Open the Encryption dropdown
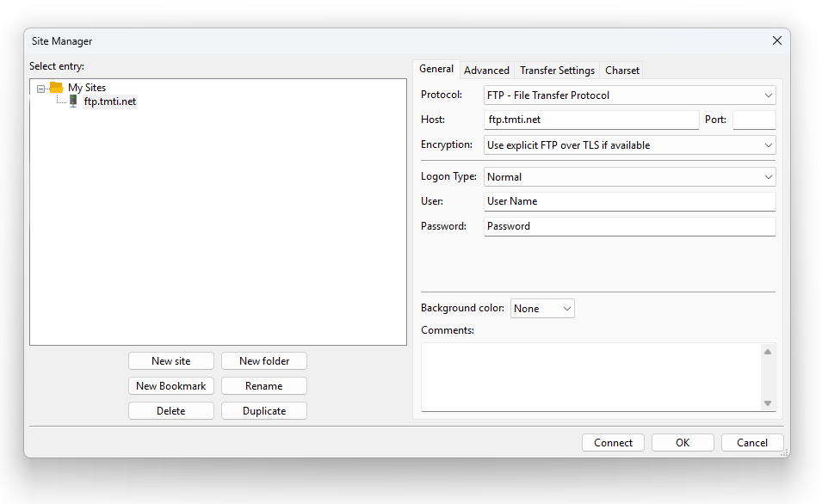This screenshot has width=822, height=504. (629, 145)
